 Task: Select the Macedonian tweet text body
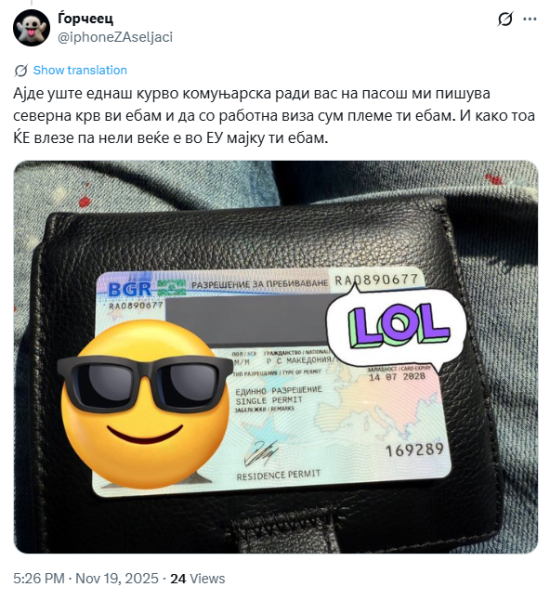tap(274, 116)
